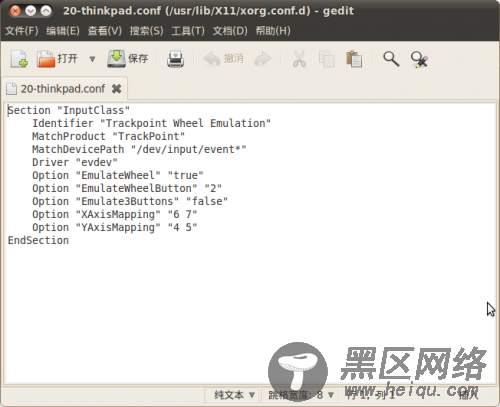
Task: Expand the recent files arrow beside 打开
Action: [x=92, y=59]
